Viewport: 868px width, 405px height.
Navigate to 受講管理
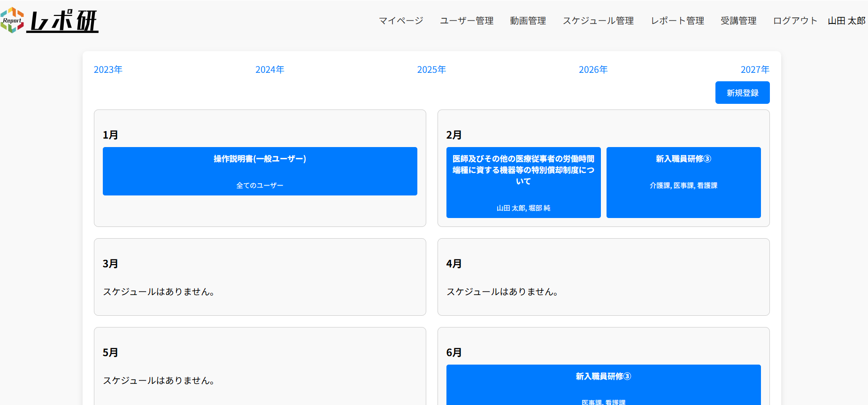[738, 21]
